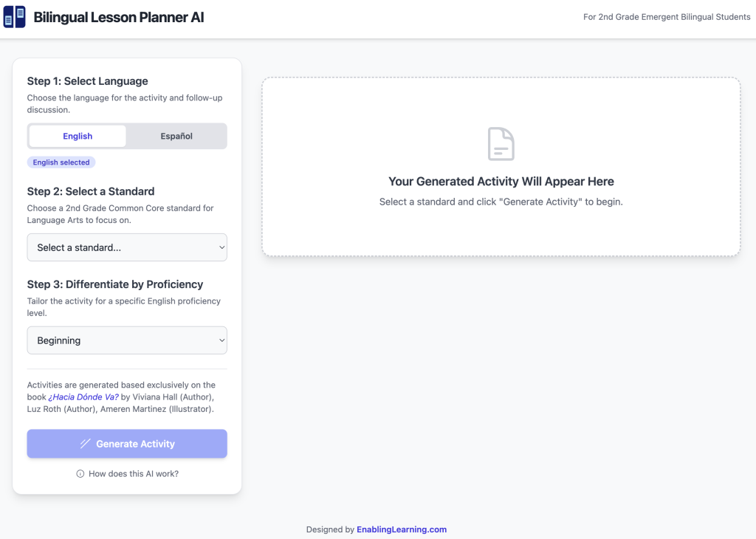Click the English selected badge
Viewport: 756px width, 539px height.
61,162
